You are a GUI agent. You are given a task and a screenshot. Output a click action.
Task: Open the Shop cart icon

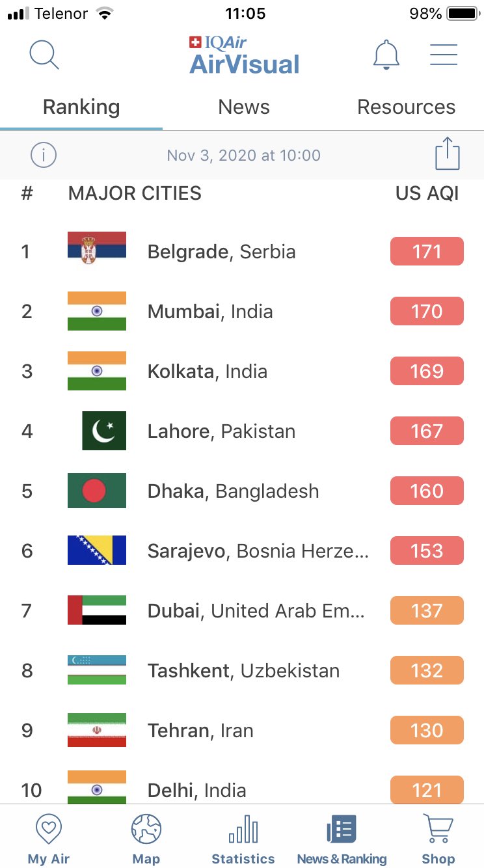[438, 830]
